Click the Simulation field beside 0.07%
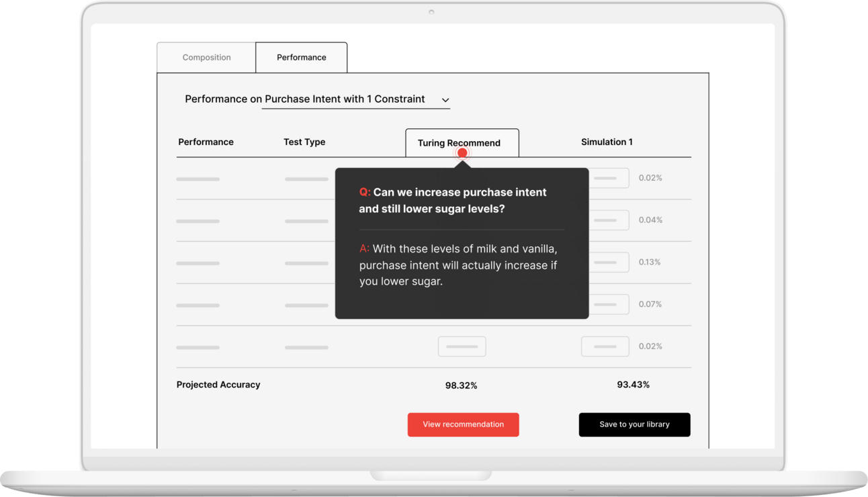The width and height of the screenshot is (868, 497). pos(609,304)
